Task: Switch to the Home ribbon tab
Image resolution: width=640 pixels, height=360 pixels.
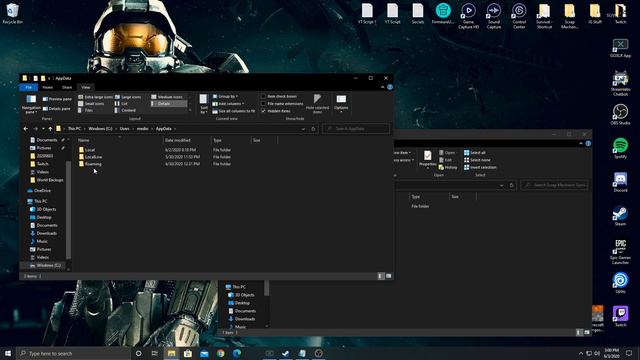Action: (x=48, y=87)
